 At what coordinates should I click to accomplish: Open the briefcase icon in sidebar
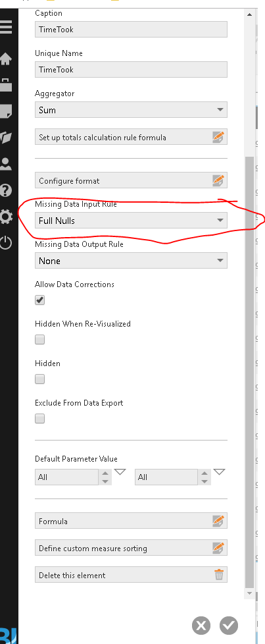6,84
